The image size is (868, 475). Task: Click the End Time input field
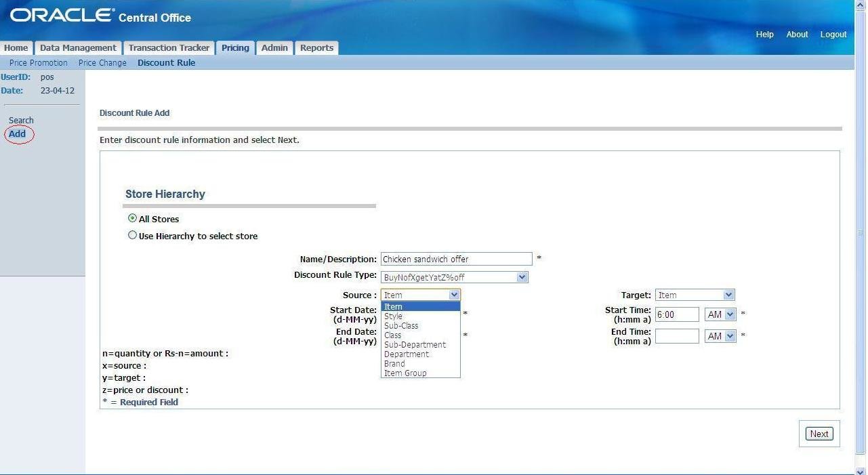click(676, 336)
